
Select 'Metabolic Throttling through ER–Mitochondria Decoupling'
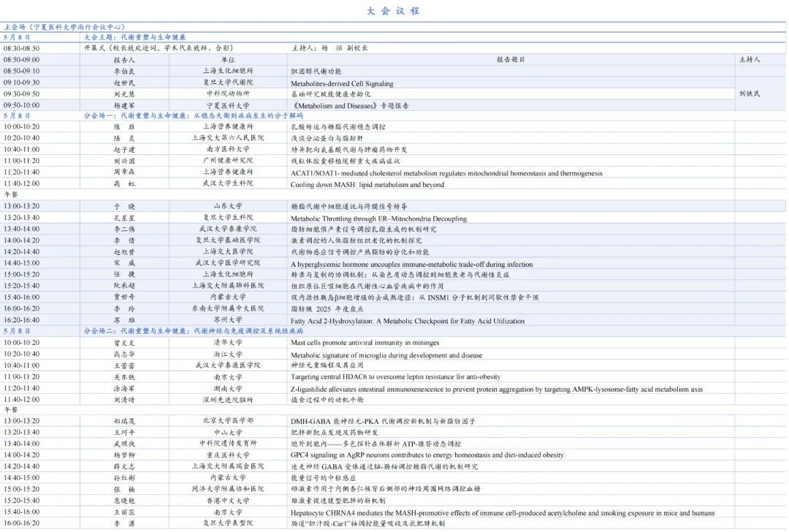pos(379,219)
